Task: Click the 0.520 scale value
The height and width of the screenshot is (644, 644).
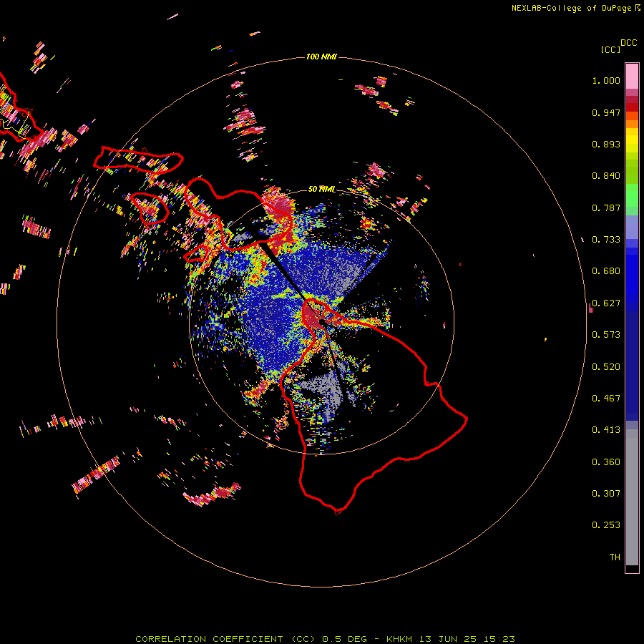Action: [x=606, y=367]
